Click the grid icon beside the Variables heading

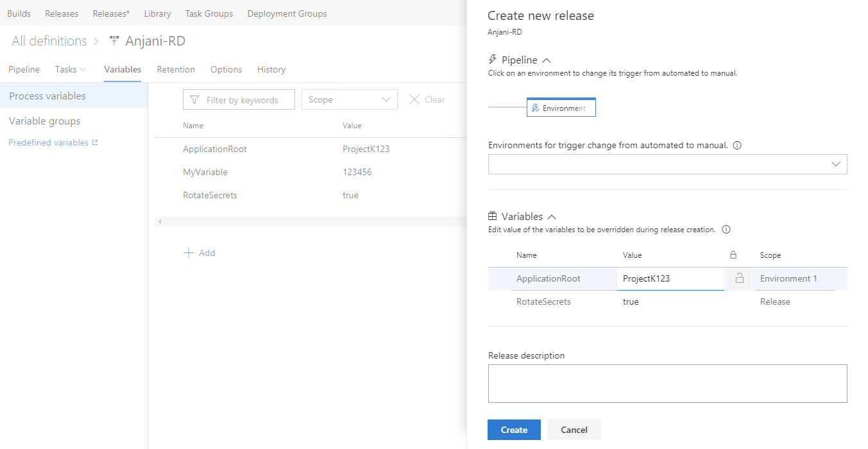492,216
